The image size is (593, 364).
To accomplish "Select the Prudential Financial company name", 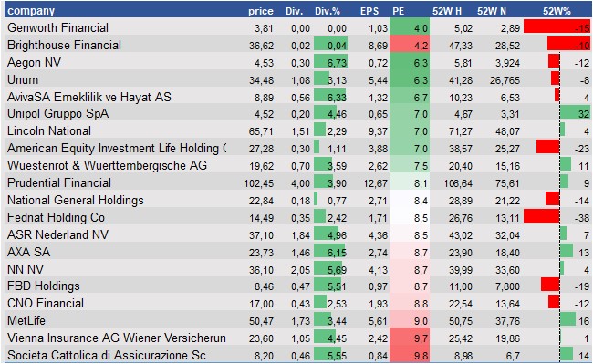I will [59, 183].
